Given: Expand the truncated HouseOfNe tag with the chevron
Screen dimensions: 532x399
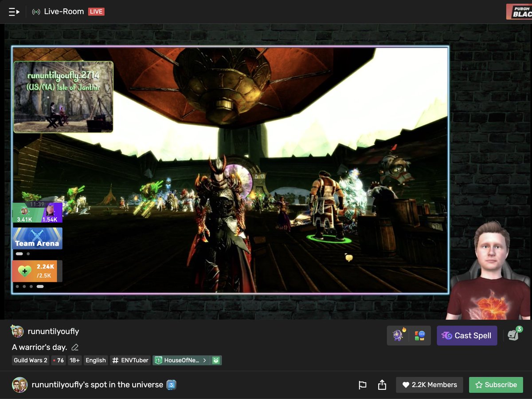Looking at the screenshot, I should [x=205, y=360].
